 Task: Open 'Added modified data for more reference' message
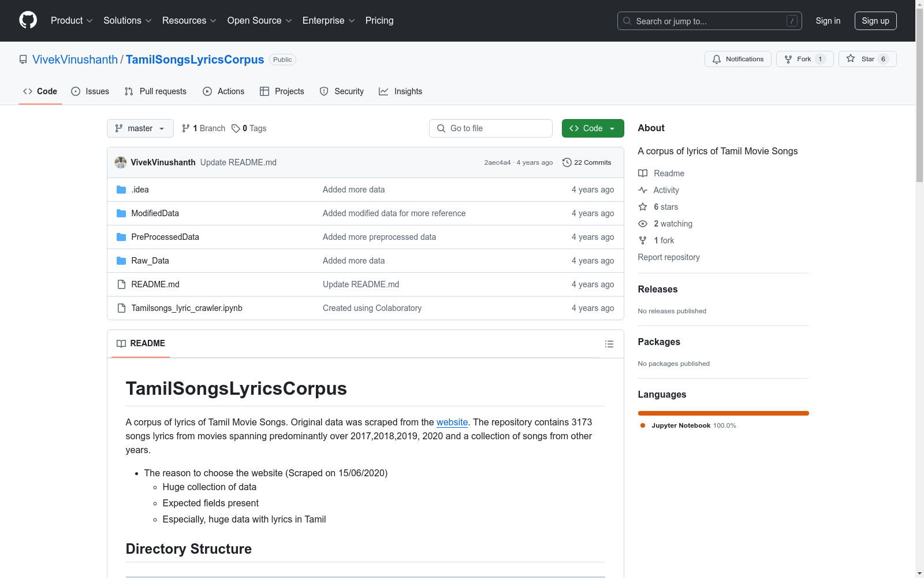click(x=394, y=213)
